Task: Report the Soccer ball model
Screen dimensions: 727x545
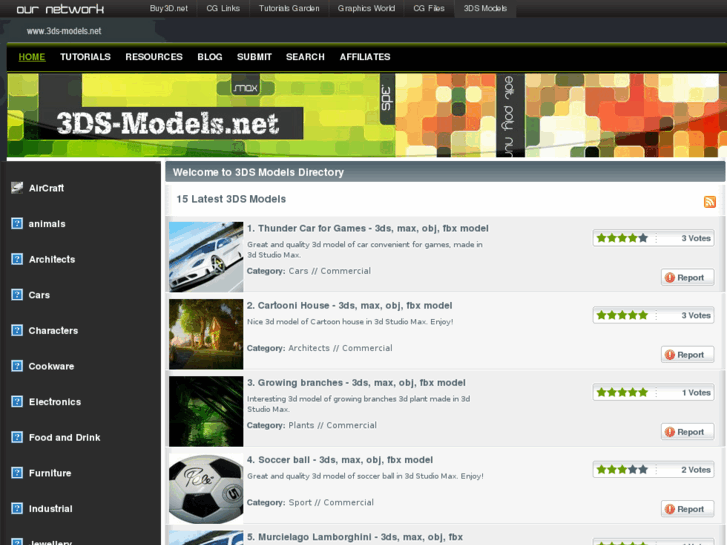Action: pos(687,509)
